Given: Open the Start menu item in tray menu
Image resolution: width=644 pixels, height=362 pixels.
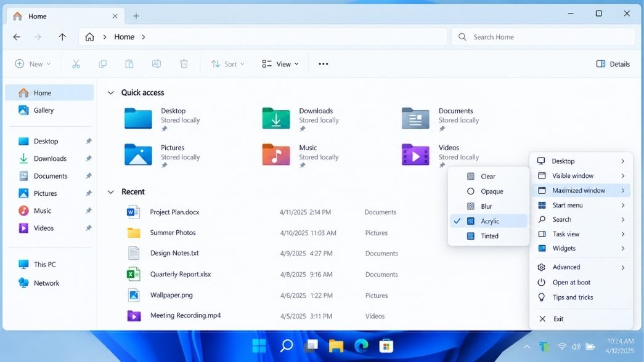Looking at the screenshot, I should [581, 205].
